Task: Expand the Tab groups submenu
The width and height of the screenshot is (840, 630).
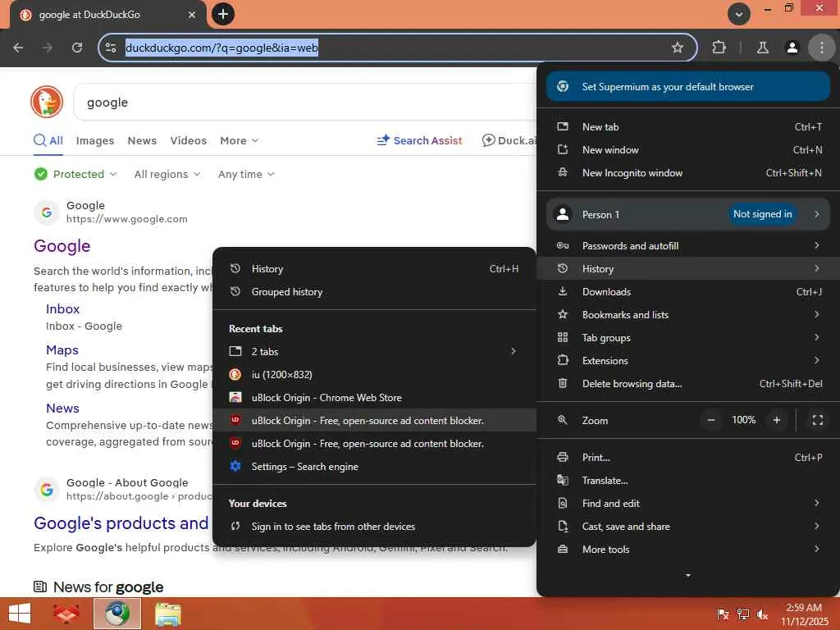Action: (688, 338)
